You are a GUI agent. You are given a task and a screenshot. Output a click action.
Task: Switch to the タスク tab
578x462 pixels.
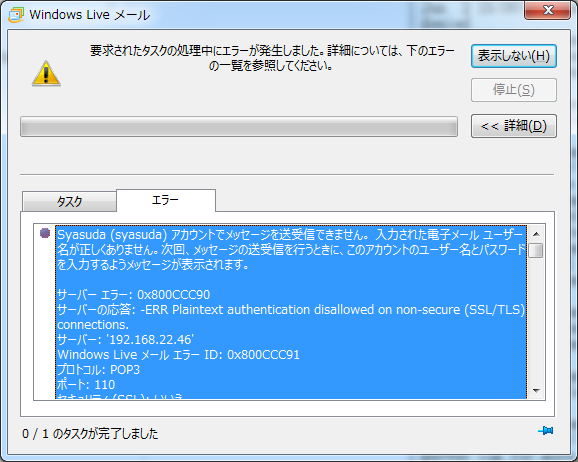coord(69,202)
